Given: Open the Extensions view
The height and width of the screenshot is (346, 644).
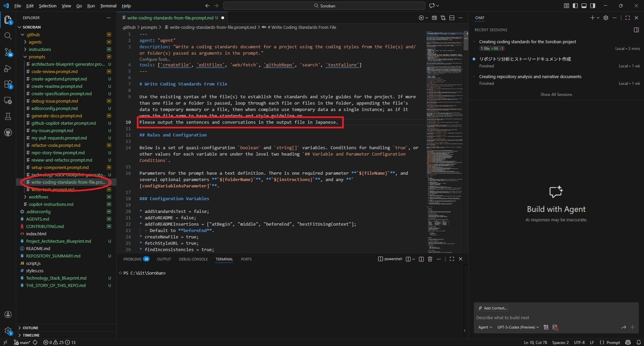Looking at the screenshot, I should point(8,84).
